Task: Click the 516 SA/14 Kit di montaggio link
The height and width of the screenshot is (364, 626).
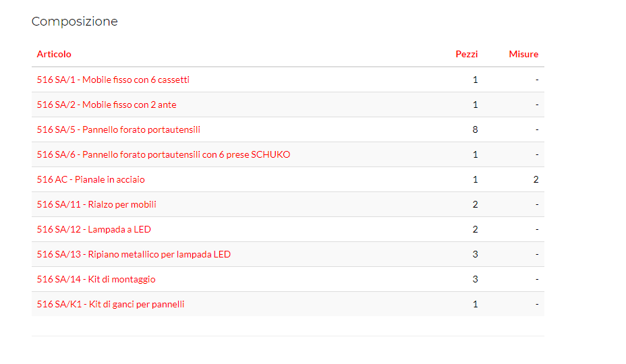Action: point(96,279)
